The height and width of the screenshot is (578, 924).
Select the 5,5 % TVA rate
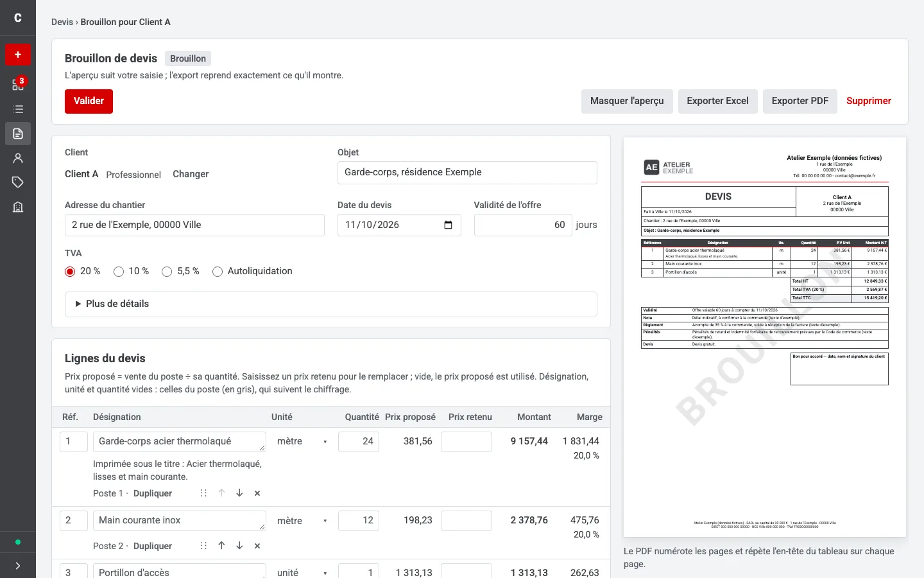(x=167, y=272)
